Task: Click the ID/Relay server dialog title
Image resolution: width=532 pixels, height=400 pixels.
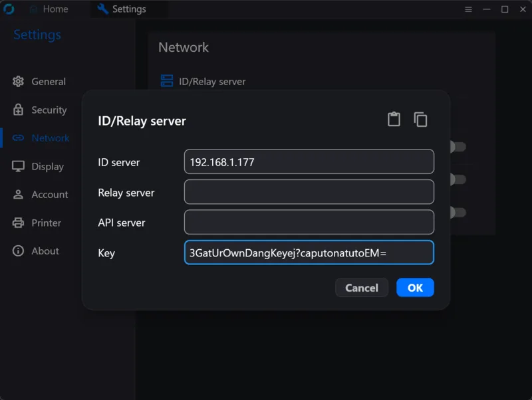Action: coord(142,121)
